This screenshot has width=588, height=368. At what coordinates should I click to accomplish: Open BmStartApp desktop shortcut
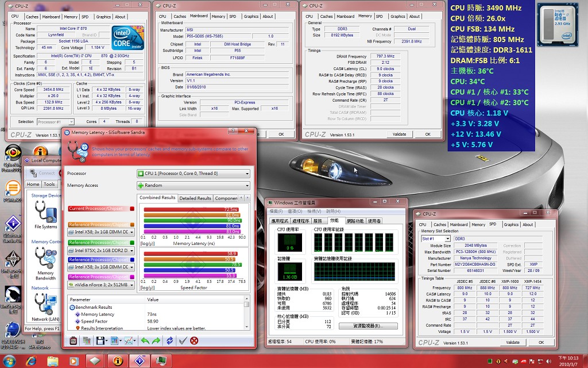tap(13, 299)
